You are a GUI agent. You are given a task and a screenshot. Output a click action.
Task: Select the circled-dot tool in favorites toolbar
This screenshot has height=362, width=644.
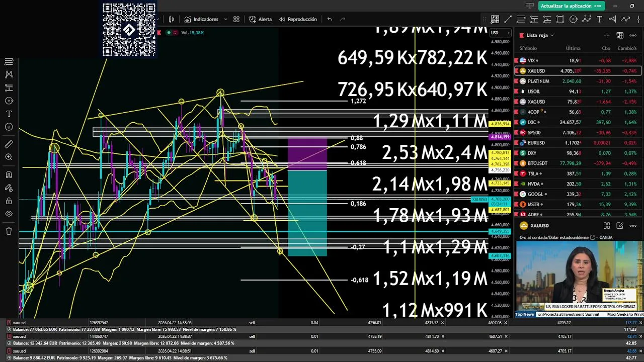(x=574, y=19)
